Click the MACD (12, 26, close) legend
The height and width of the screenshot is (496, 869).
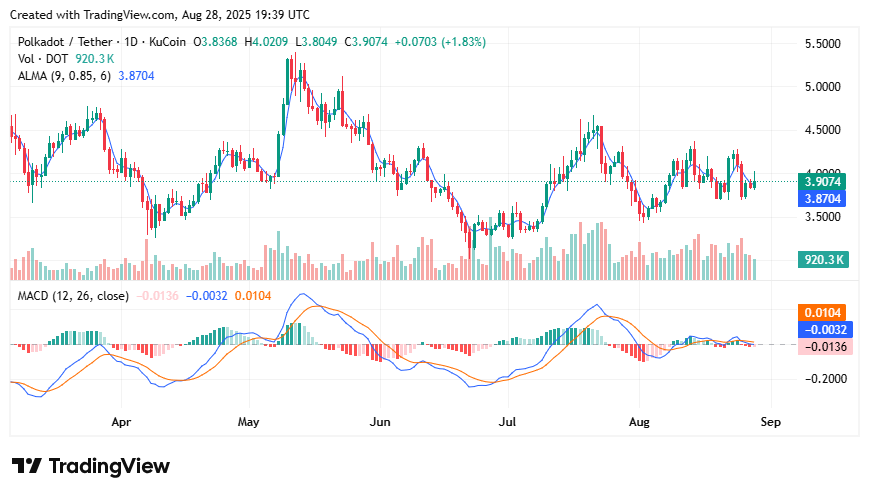point(73,296)
